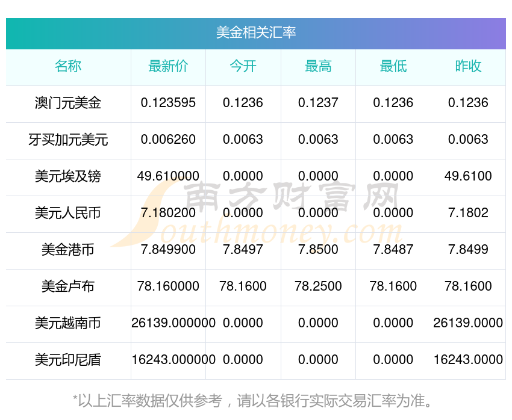Click 美元印尼盾 previous close 16243.0000
The image size is (512, 420).
click(x=468, y=360)
